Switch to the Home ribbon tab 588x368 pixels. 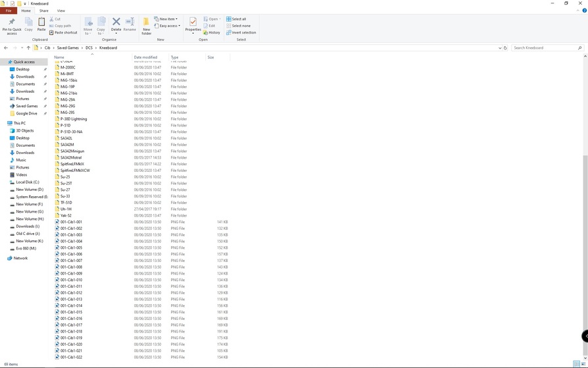click(26, 11)
